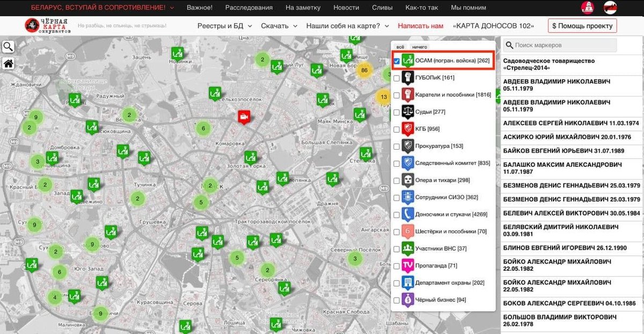Click the red fist Каратели icon
Image resolution: width=644 pixels, height=334 pixels.
(x=408, y=95)
